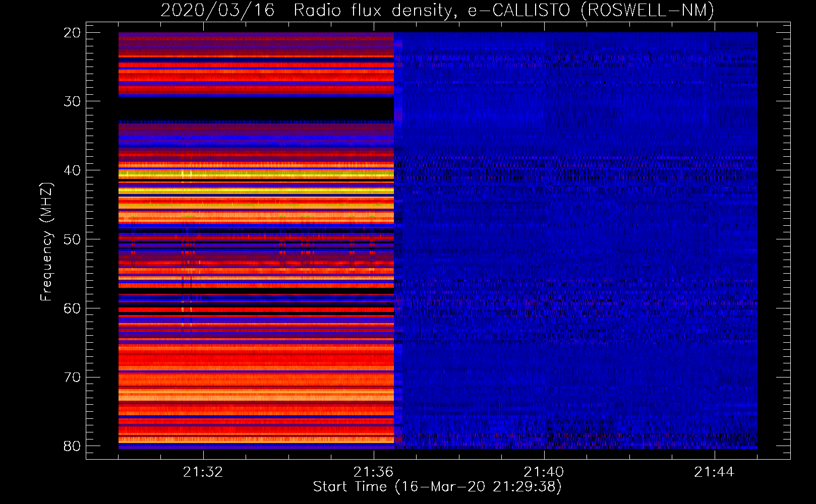Viewport: 816px width, 504px height.
Task: Click the 'Start Time (16-Mar-20 21:29:38)' label
Action: (437, 487)
